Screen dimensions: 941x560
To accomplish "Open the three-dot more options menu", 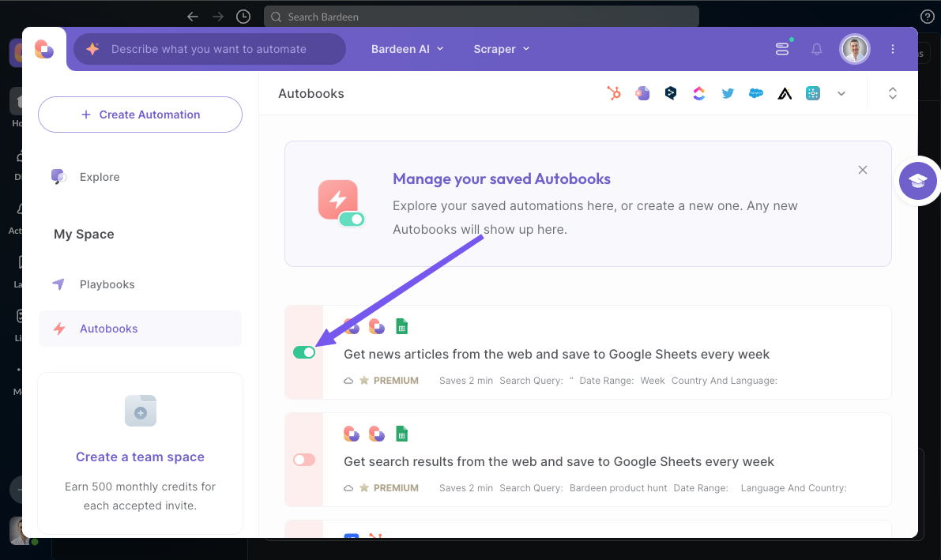I will [892, 49].
